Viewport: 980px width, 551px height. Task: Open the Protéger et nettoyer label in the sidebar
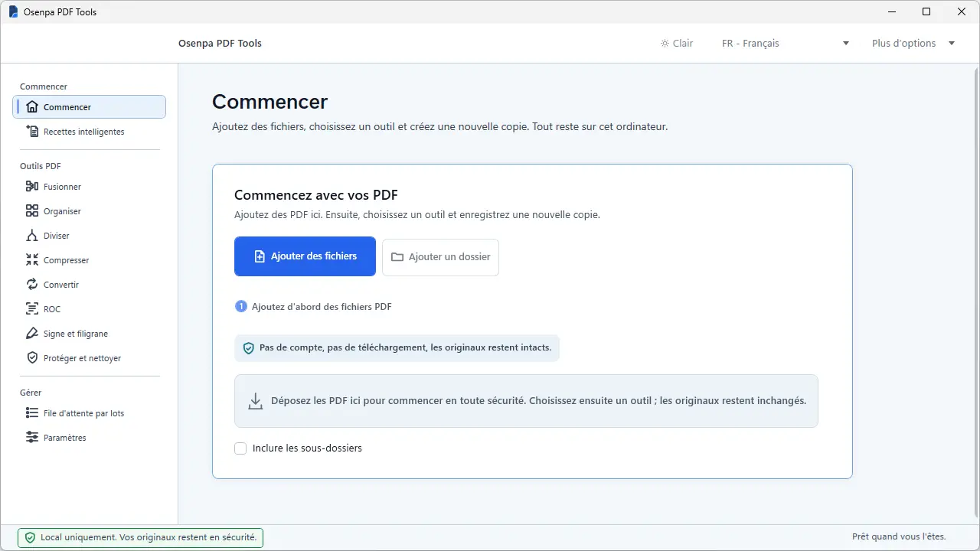click(82, 358)
